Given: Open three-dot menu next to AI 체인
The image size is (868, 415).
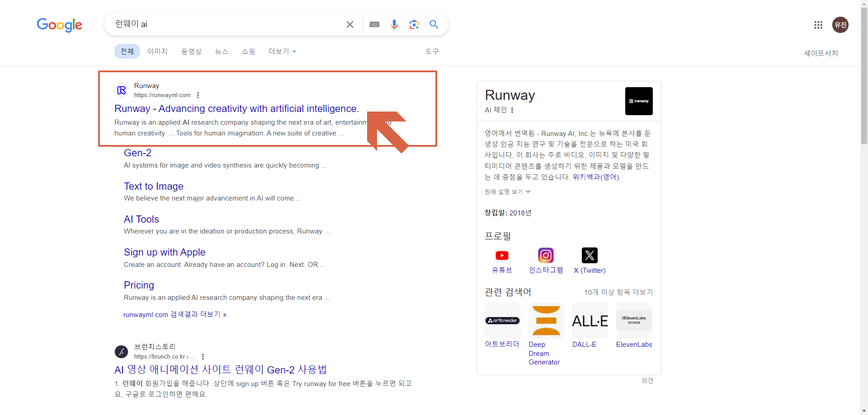Looking at the screenshot, I should tap(512, 110).
